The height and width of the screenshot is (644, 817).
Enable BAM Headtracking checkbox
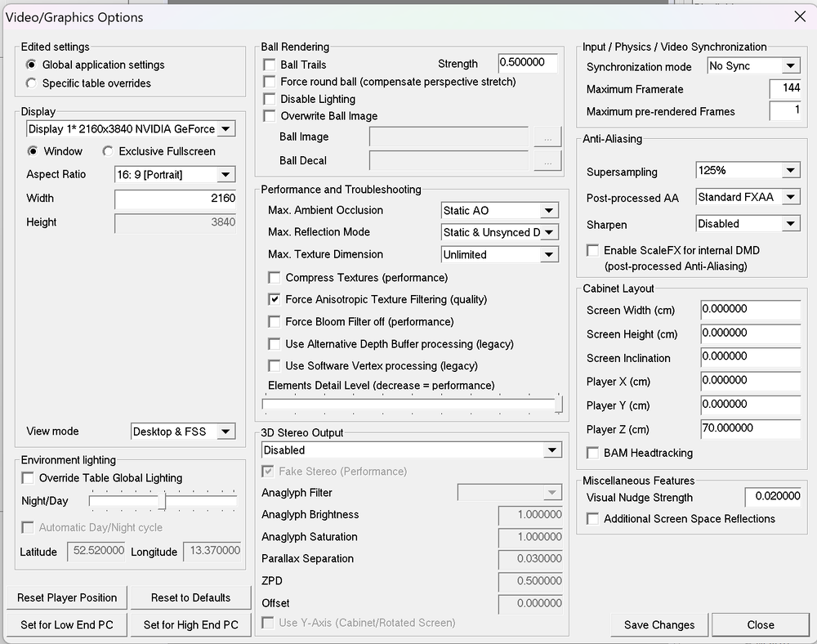(592, 453)
